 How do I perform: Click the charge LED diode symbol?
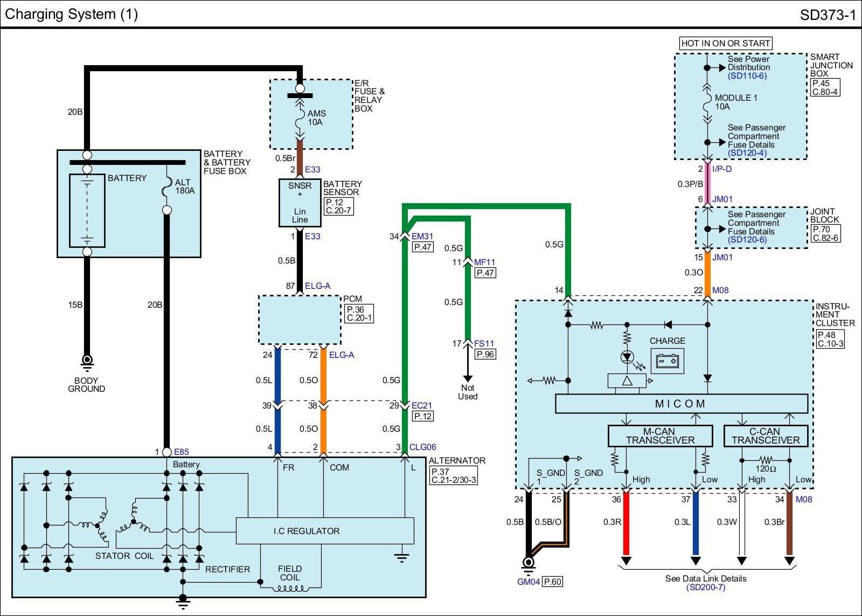click(627, 357)
